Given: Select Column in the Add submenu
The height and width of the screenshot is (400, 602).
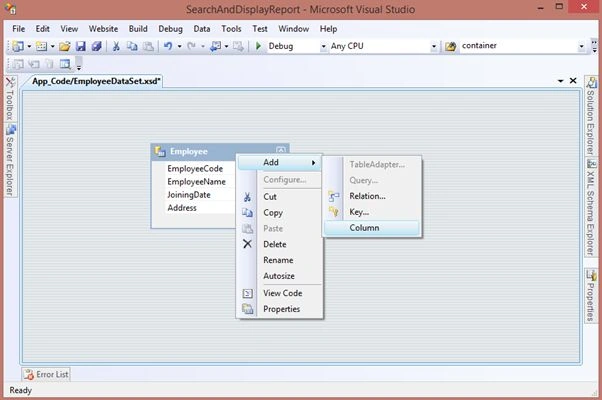Looking at the screenshot, I should coord(372,228).
